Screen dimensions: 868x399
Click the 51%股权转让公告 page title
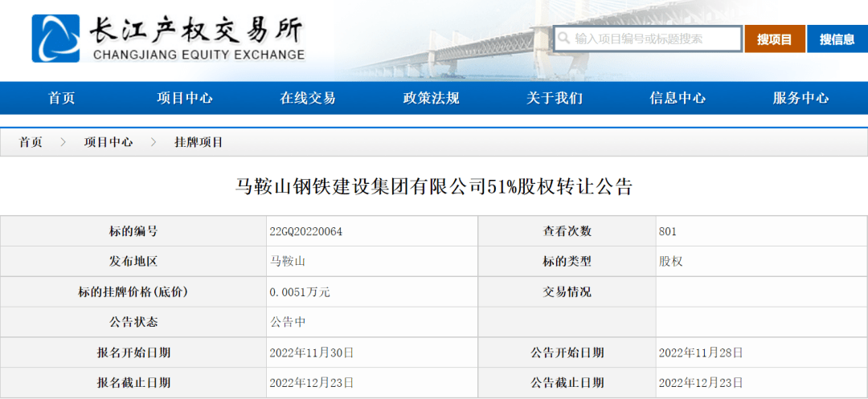pos(434,187)
